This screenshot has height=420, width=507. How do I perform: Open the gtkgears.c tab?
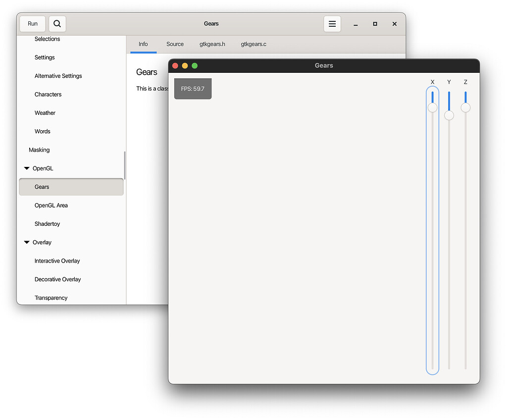click(x=253, y=44)
